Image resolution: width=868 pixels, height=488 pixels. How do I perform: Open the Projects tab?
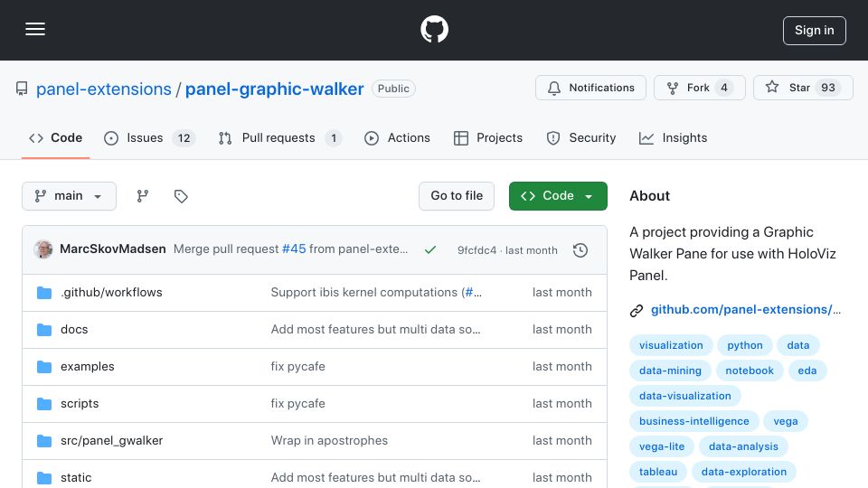pyautogui.click(x=487, y=137)
